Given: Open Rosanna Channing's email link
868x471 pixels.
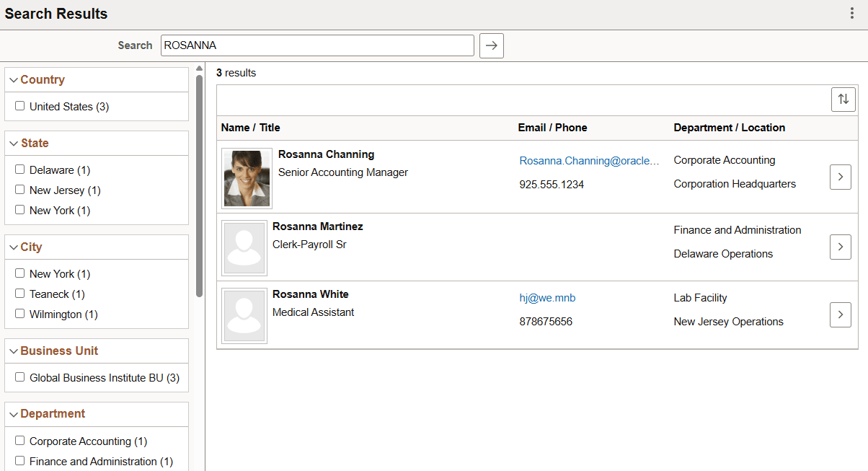Looking at the screenshot, I should pos(590,160).
